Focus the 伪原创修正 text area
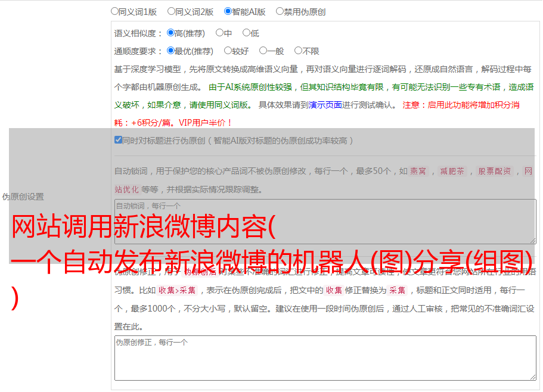The image size is (543, 392). click(325, 358)
